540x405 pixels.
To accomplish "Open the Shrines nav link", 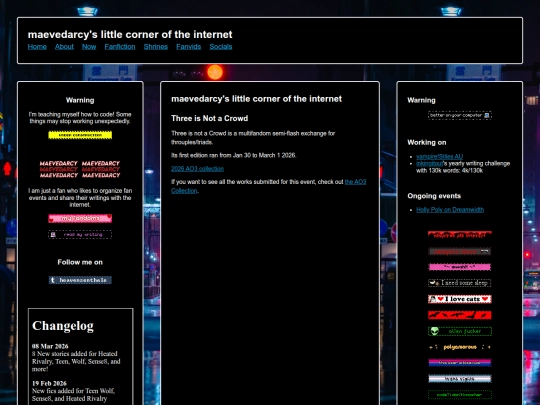I will click(156, 46).
